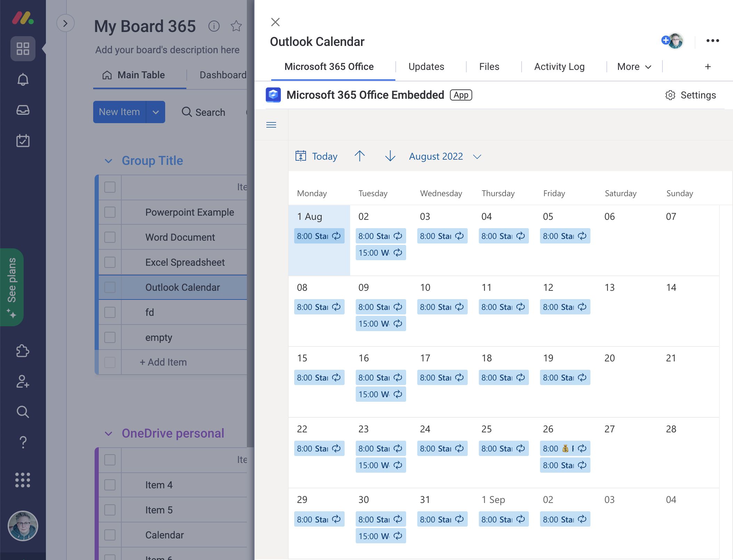
Task: Click the New Item button
Action: point(120,111)
